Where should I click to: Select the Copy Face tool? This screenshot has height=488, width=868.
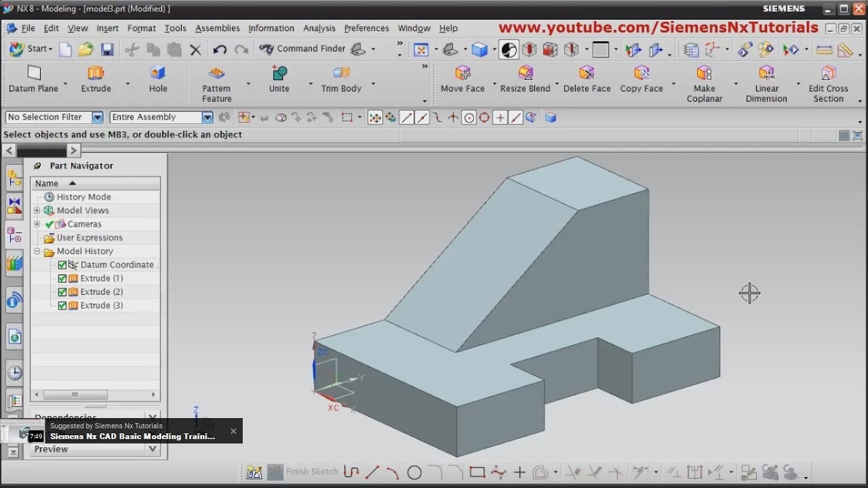642,79
